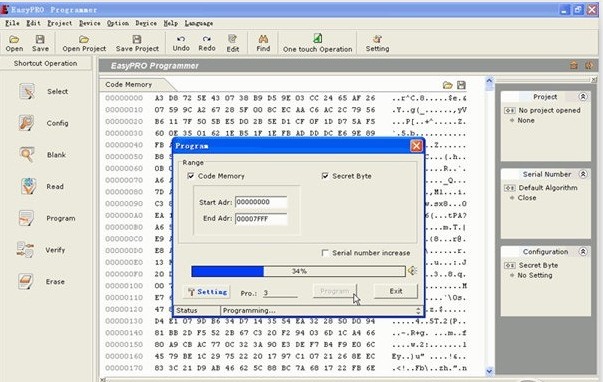Screen dimensions: 603x382
Task: Click the Exit button in the dialog
Action: (395, 291)
